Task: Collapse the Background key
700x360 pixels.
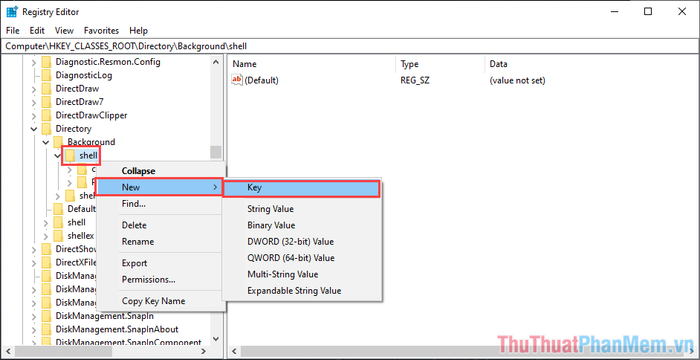Action: pos(46,142)
